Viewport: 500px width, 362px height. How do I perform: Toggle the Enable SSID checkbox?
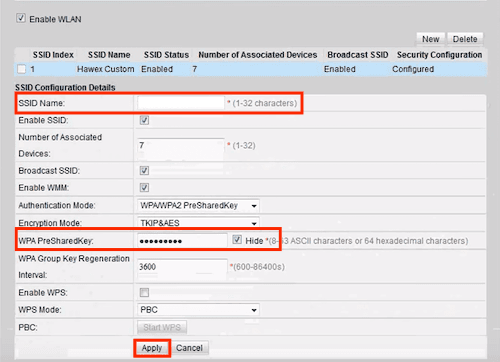[144, 120]
